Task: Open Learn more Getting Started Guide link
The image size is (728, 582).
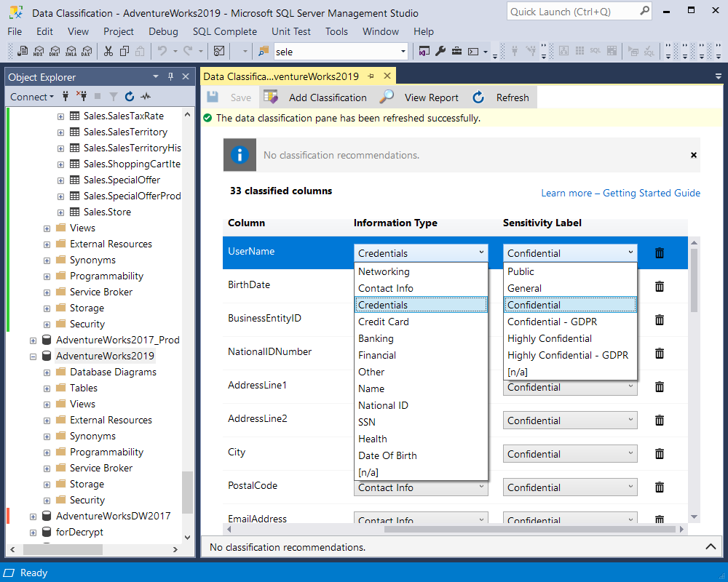Action: click(620, 193)
